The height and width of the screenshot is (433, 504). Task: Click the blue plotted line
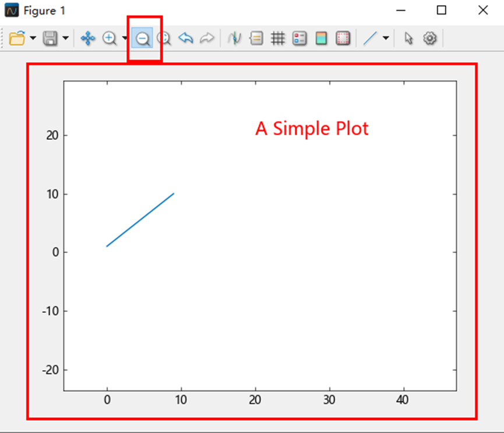[x=140, y=220]
